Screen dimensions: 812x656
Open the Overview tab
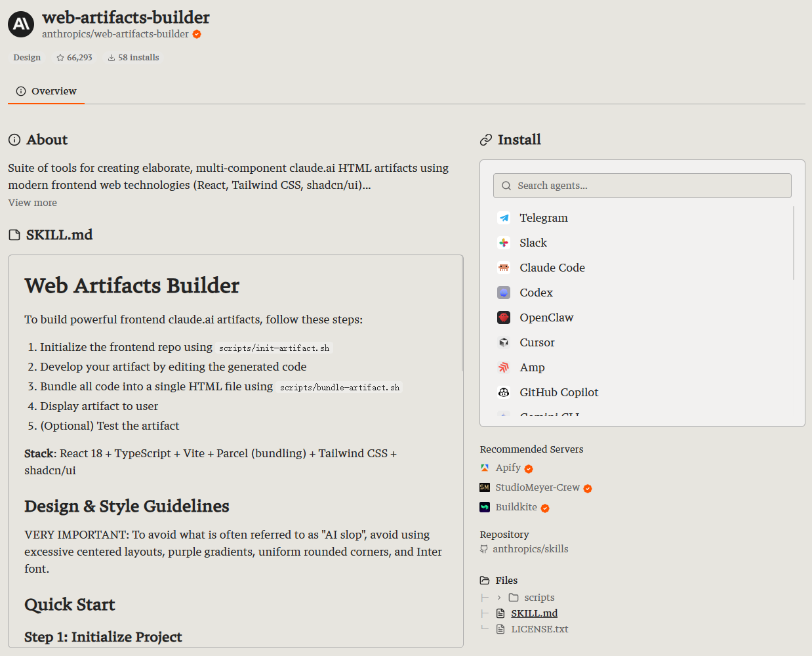click(46, 91)
